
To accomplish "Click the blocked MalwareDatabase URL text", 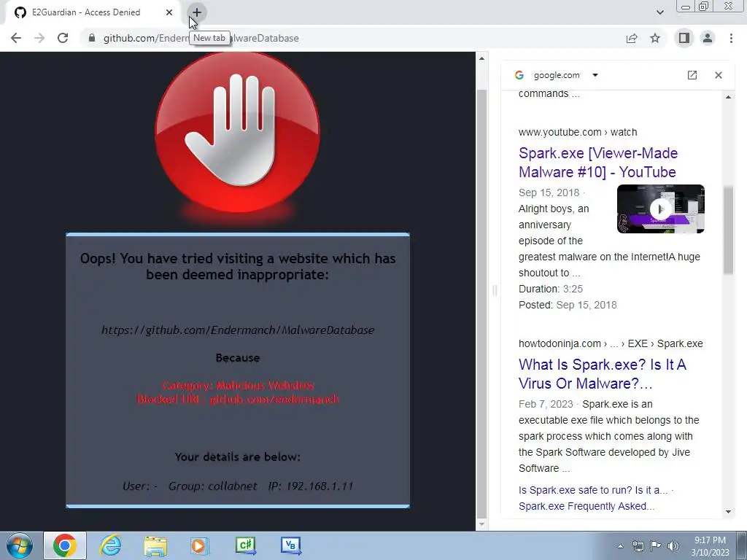I will pyautogui.click(x=238, y=330).
